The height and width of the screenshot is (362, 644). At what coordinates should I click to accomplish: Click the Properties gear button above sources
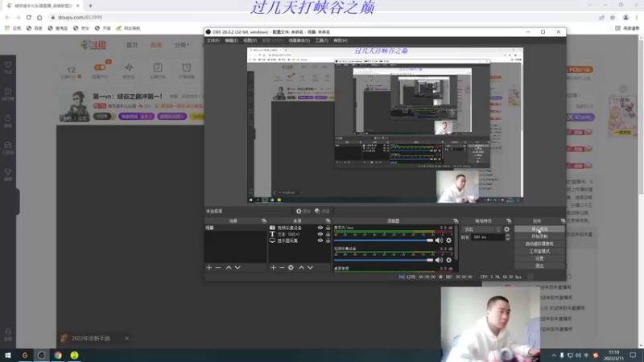click(303, 211)
